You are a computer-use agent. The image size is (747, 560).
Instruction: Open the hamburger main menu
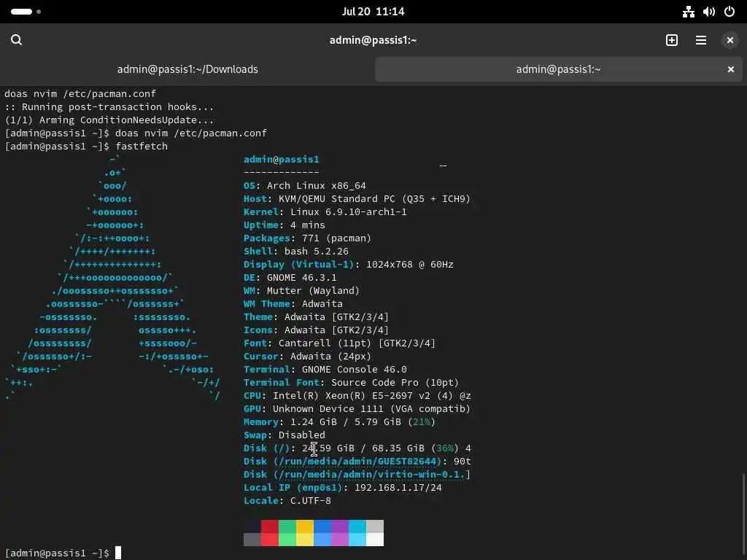(701, 40)
